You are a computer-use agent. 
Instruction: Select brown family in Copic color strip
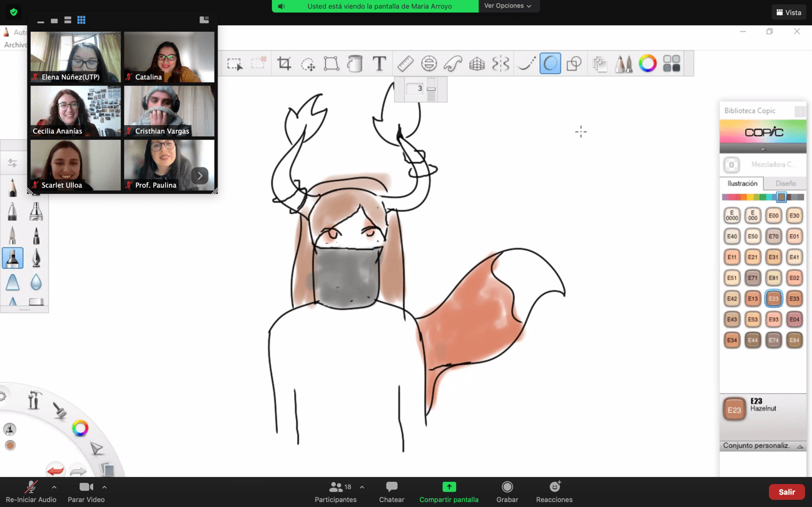(781, 198)
